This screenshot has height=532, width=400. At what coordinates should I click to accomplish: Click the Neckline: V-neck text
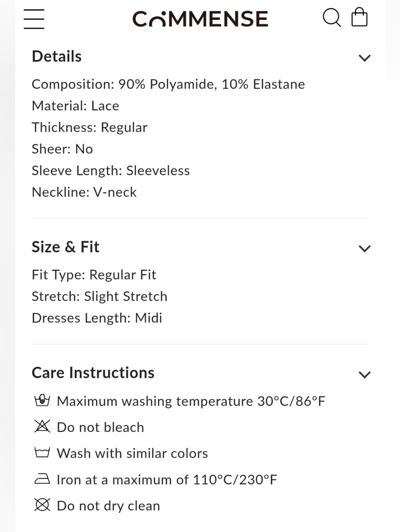(x=84, y=192)
